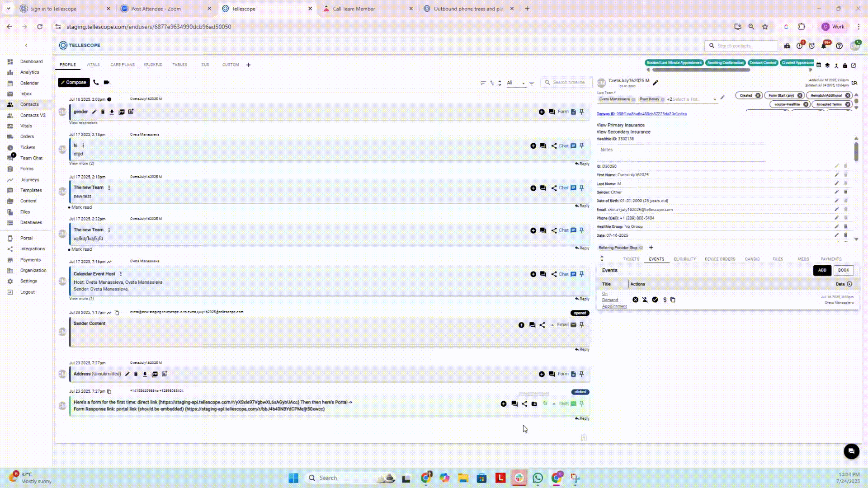
Task: Remove the Created filter chip
Action: point(758,95)
